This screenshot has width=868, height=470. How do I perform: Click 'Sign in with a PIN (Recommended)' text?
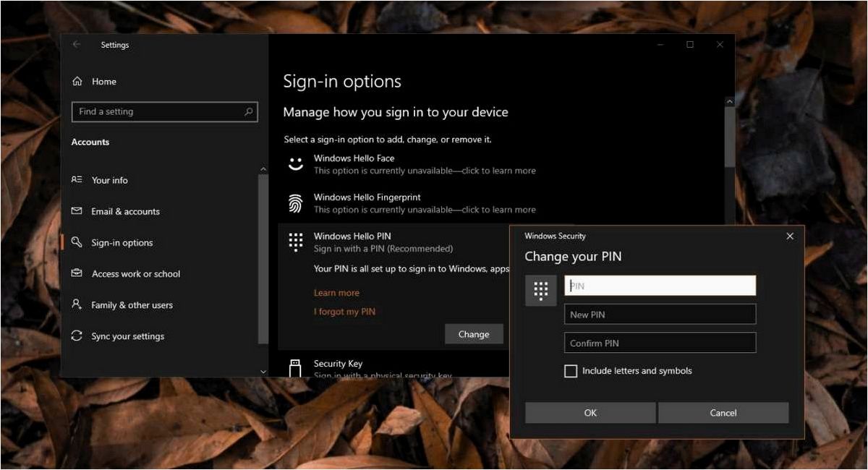coord(383,249)
